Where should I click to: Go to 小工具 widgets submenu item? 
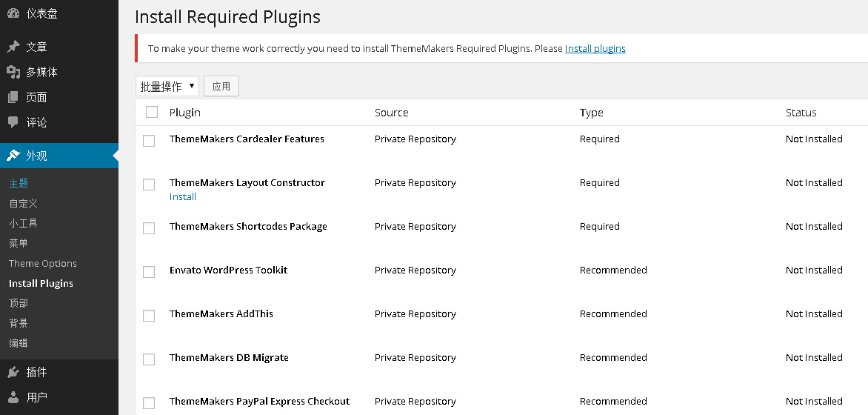tap(23, 223)
